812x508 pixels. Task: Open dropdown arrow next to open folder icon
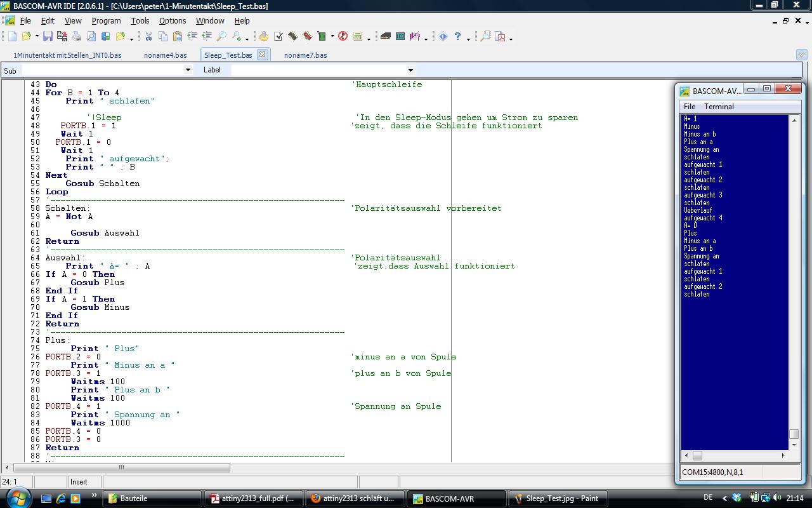[x=36, y=37]
